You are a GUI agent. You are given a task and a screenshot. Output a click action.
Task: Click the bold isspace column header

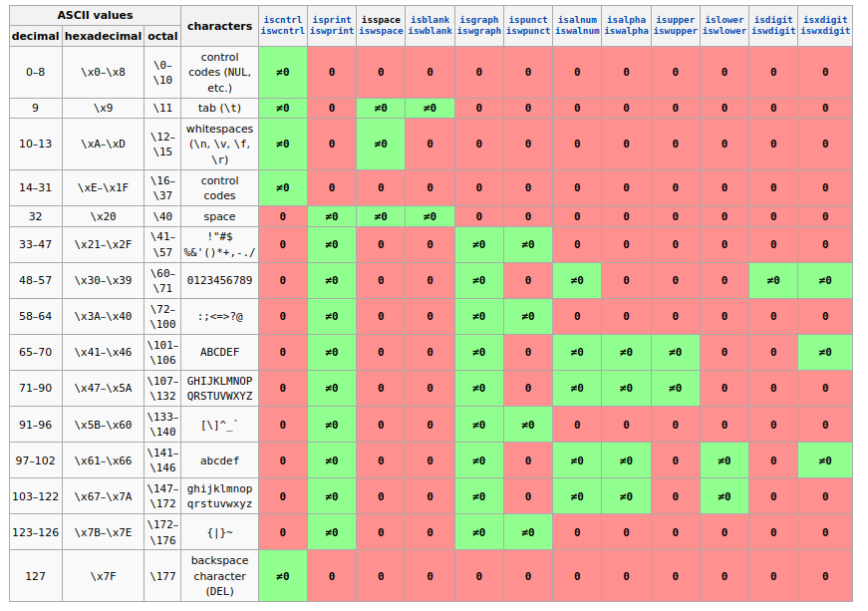pyautogui.click(x=381, y=19)
